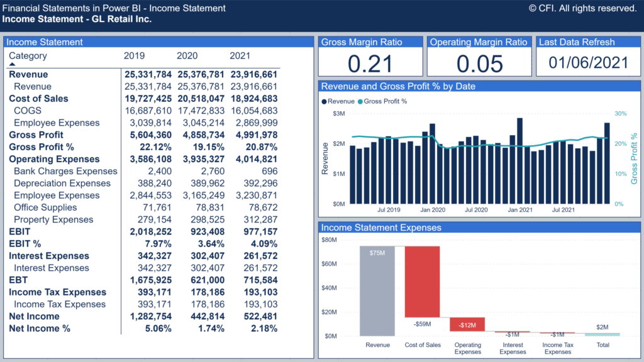Highlight the Operating Expenses -$12M bar
This screenshot has height=362, width=644.
tap(467, 324)
